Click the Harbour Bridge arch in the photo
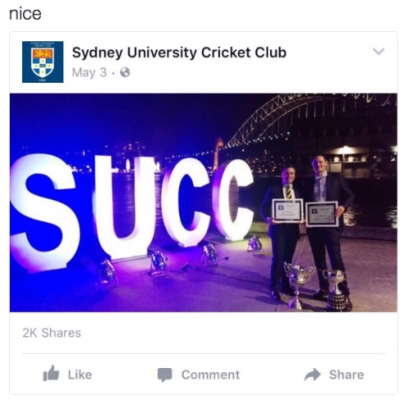 310,117
